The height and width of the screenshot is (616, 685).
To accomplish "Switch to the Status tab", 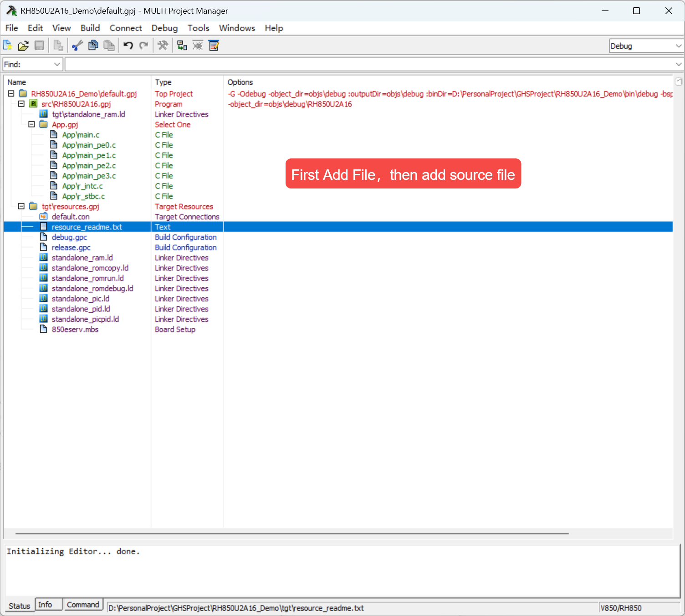I will 20,606.
